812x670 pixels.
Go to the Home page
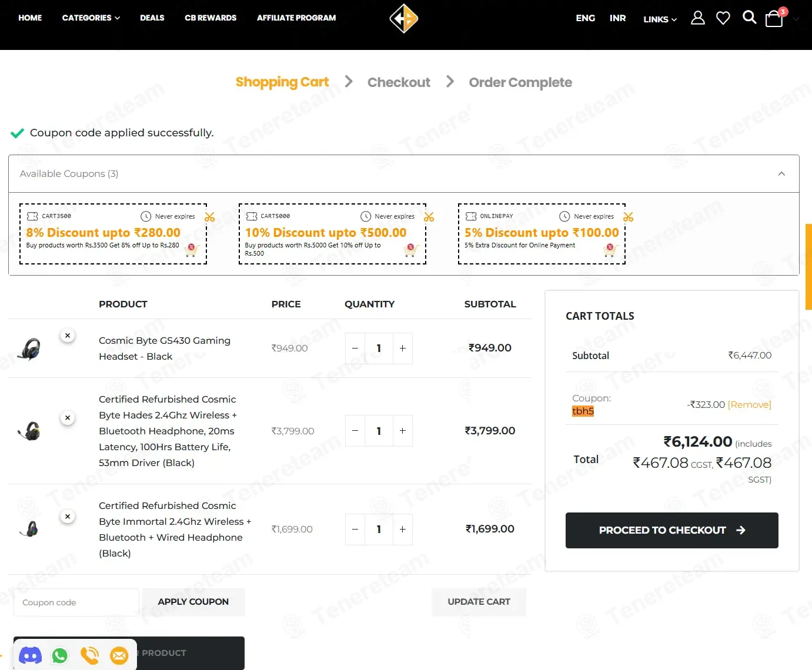(30, 18)
